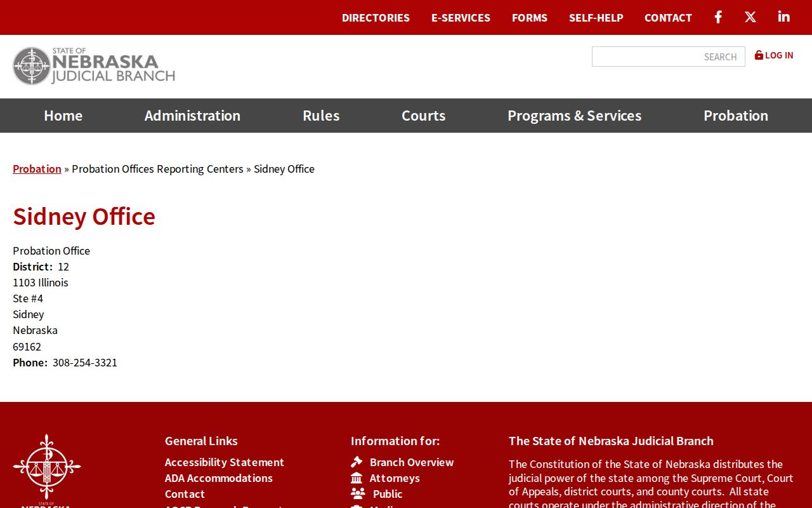Click the zip code 69162

[27, 347]
